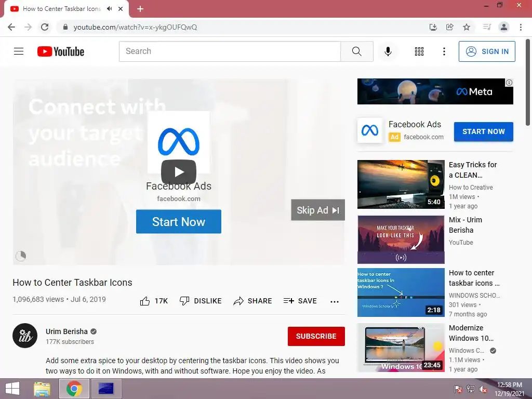
Task: Open Easy Tricks for a CLEAN video thumbnail
Action: coord(401,184)
